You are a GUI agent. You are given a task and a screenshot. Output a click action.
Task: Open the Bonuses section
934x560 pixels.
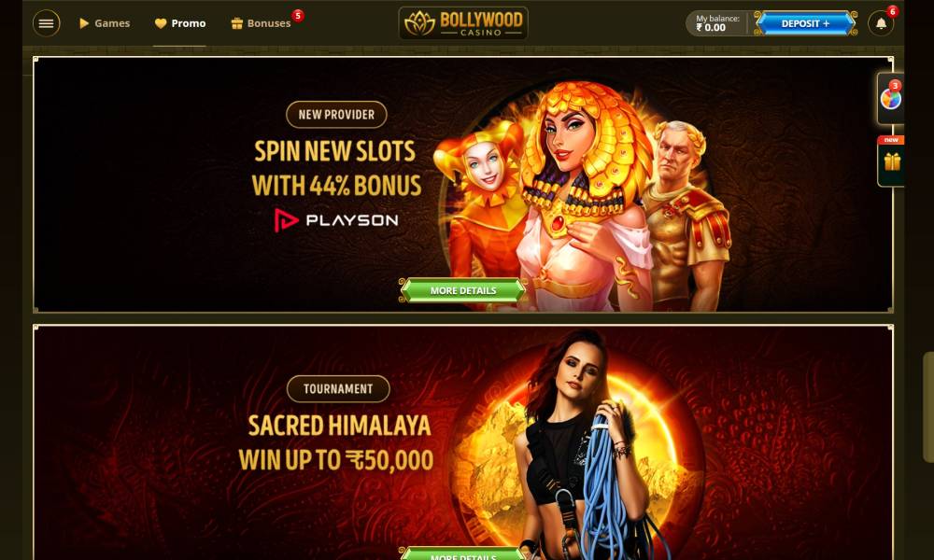(261, 23)
